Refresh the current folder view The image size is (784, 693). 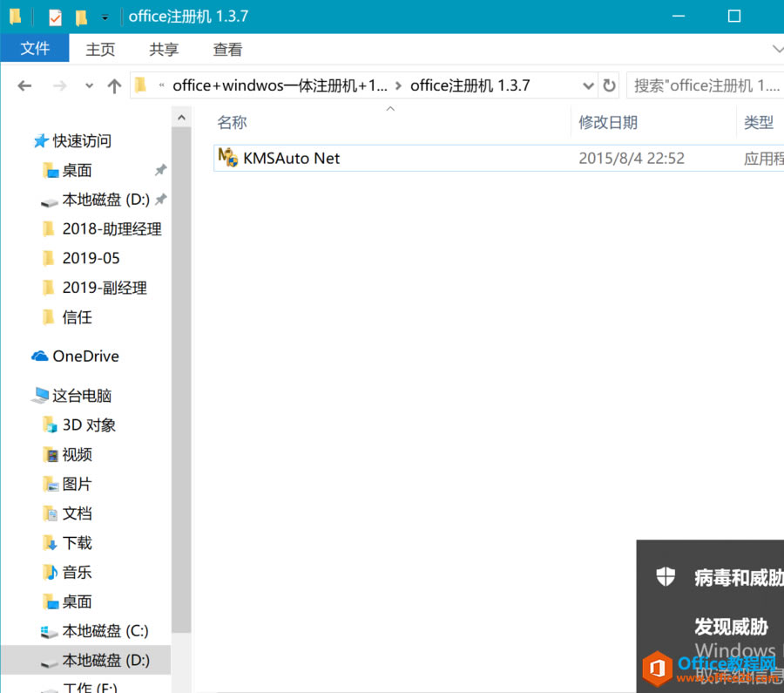pos(610,85)
